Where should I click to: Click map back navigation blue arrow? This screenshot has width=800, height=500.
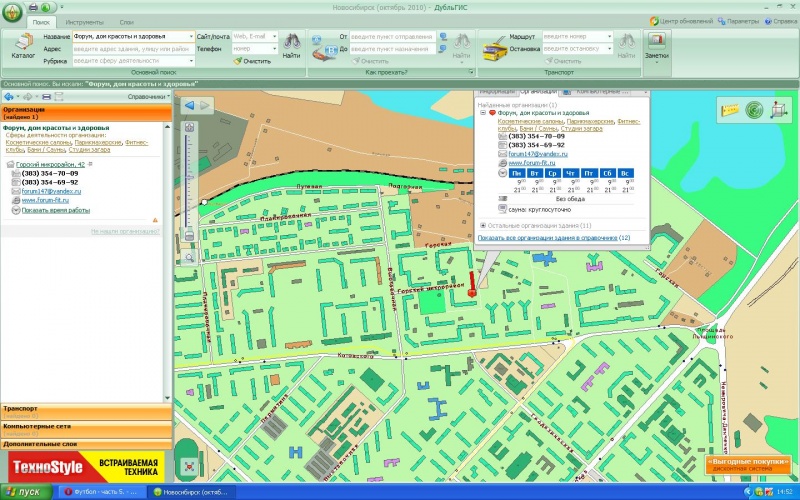click(x=189, y=106)
